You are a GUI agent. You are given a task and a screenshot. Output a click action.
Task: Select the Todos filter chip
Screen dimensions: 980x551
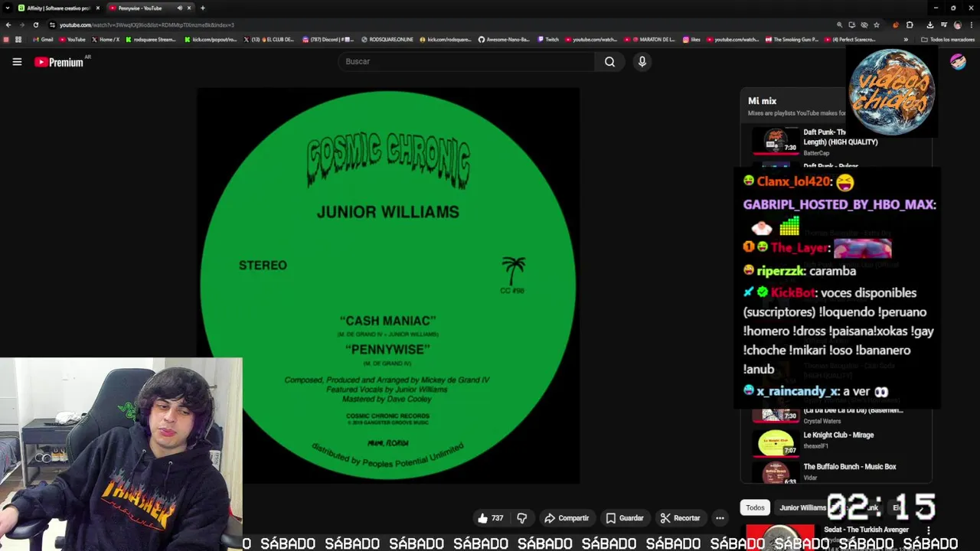[x=755, y=507]
